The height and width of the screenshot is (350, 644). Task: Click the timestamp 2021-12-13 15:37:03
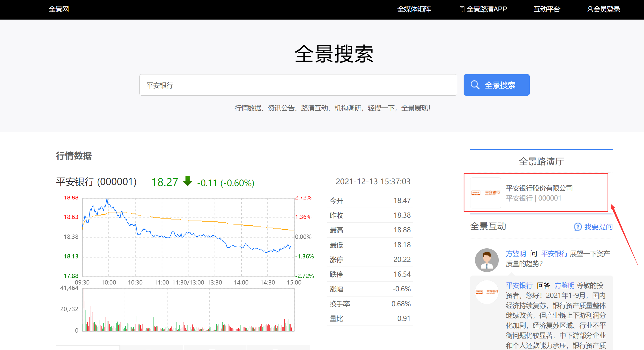point(373,182)
